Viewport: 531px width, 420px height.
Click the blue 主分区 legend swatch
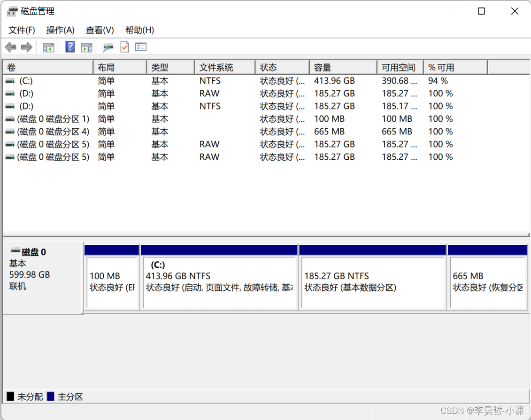coord(50,397)
